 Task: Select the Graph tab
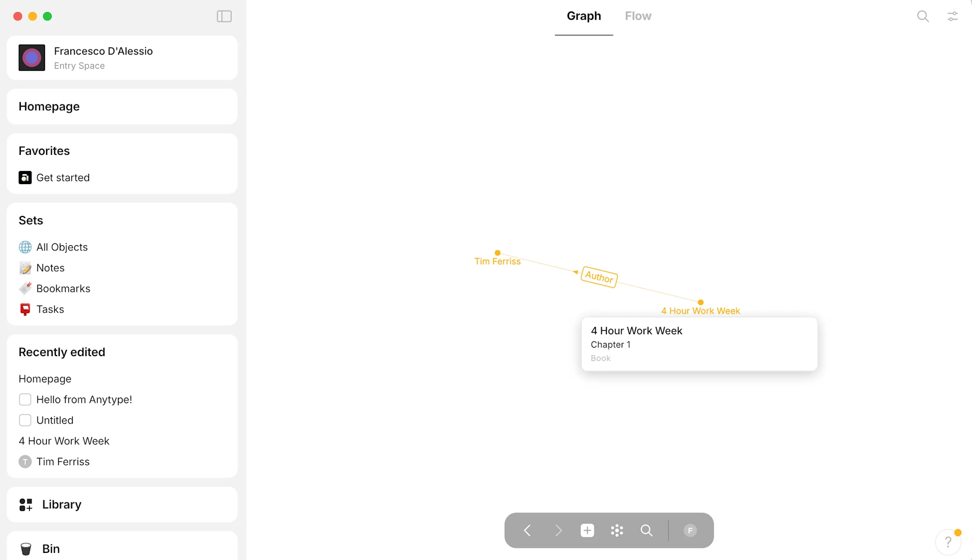584,16
